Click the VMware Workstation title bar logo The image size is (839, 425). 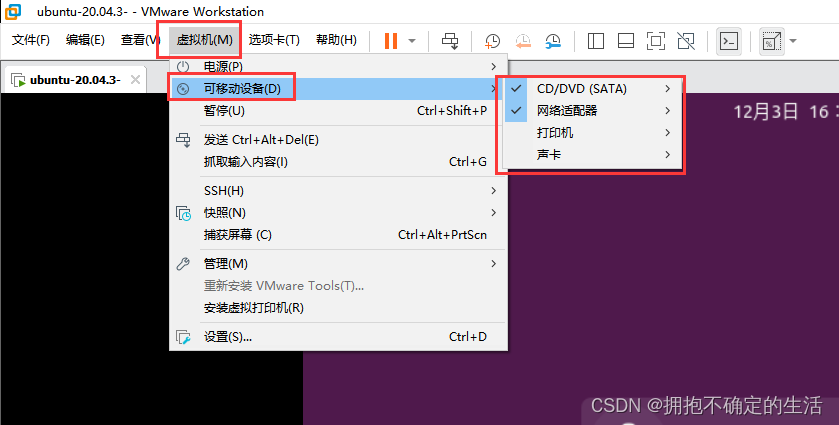[12, 11]
